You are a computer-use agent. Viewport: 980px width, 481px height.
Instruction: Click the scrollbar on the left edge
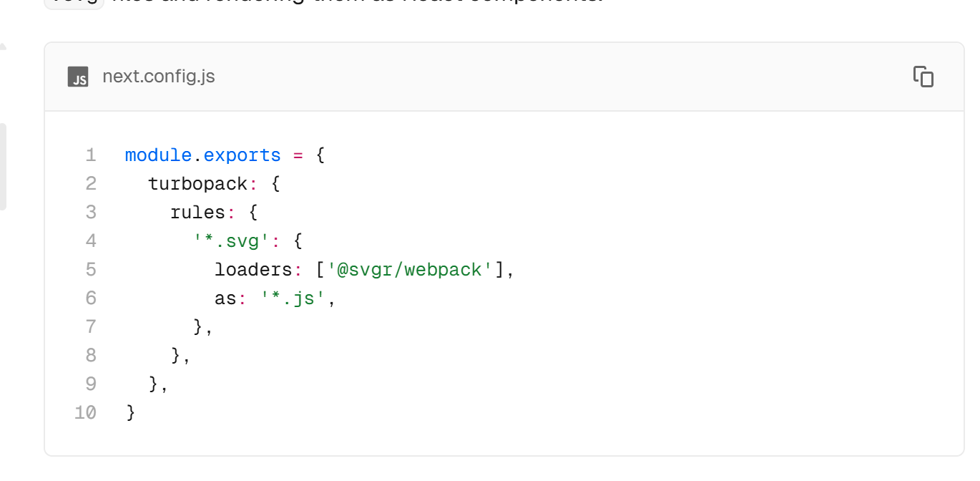click(x=4, y=165)
